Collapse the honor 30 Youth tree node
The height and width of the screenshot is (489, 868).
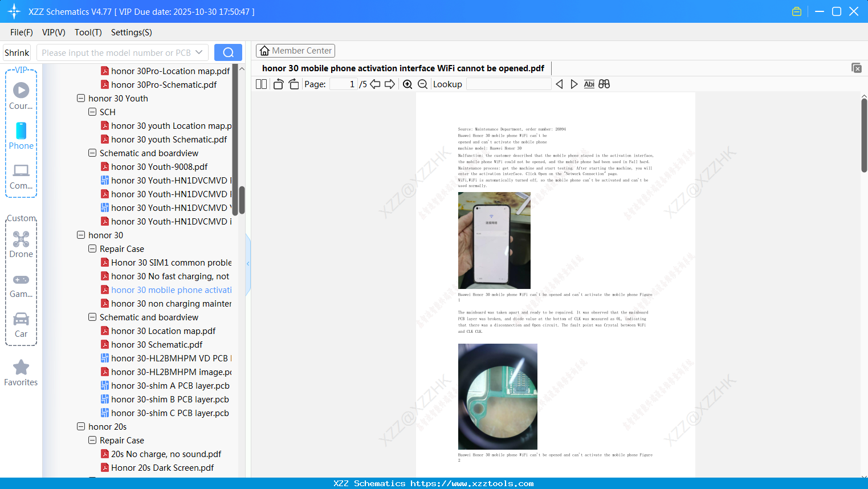tap(81, 98)
